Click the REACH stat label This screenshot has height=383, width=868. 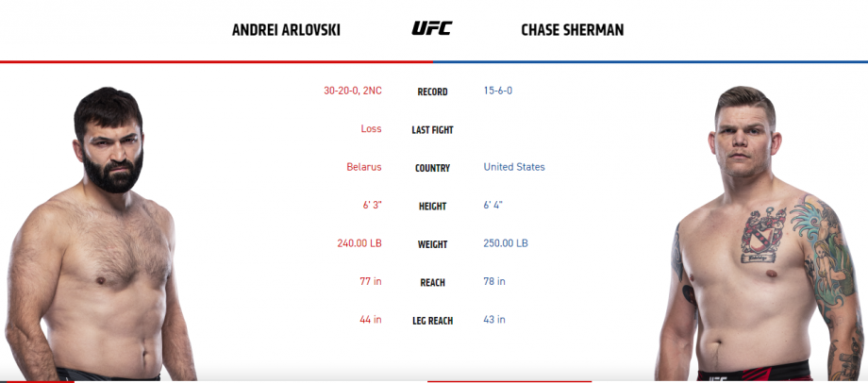[432, 283]
